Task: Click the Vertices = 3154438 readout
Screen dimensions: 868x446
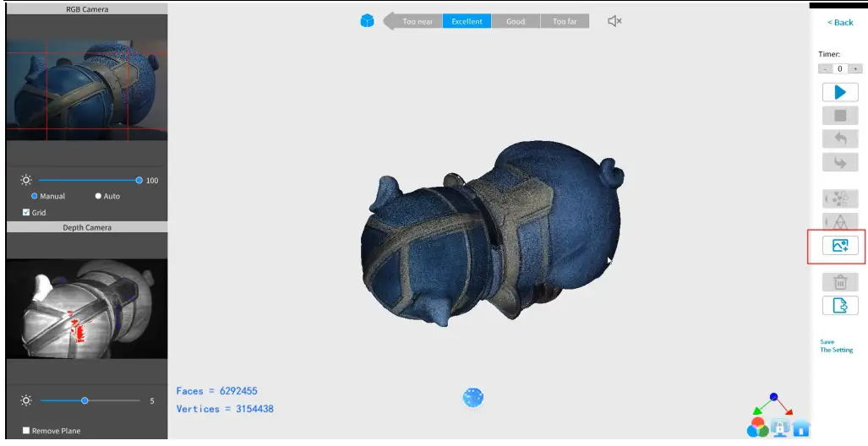Action: click(x=225, y=409)
